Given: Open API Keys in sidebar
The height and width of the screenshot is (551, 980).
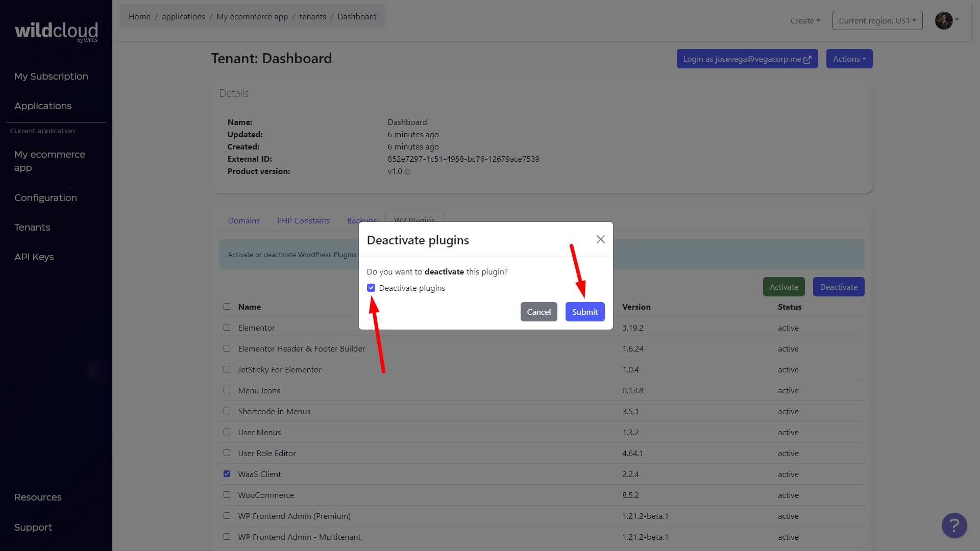Looking at the screenshot, I should tap(34, 257).
